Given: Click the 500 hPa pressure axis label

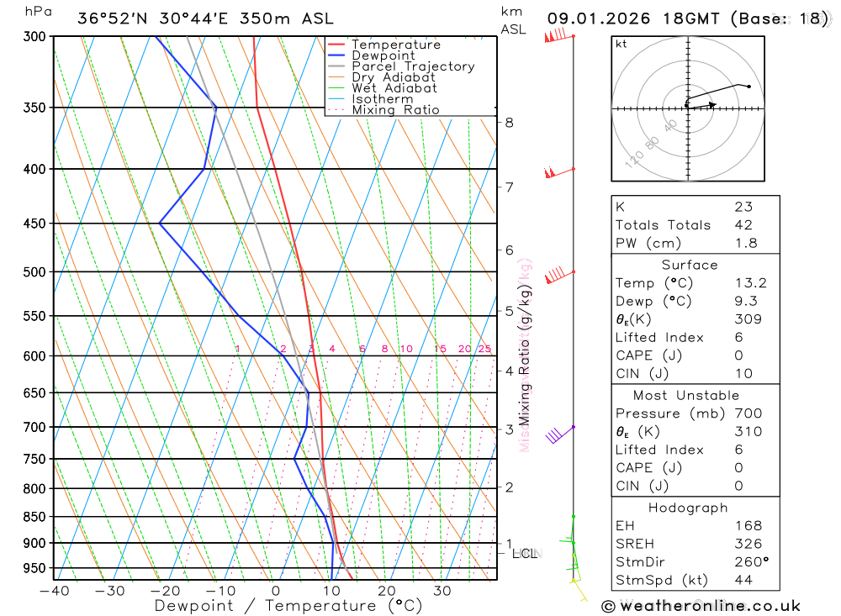Looking at the screenshot, I should (x=34, y=272).
